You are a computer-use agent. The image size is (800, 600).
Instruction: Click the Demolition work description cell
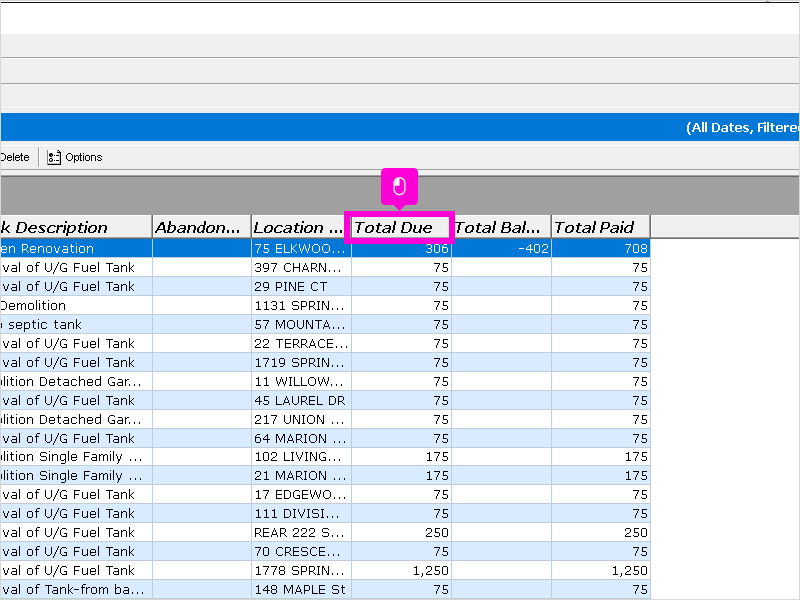[x=76, y=306]
